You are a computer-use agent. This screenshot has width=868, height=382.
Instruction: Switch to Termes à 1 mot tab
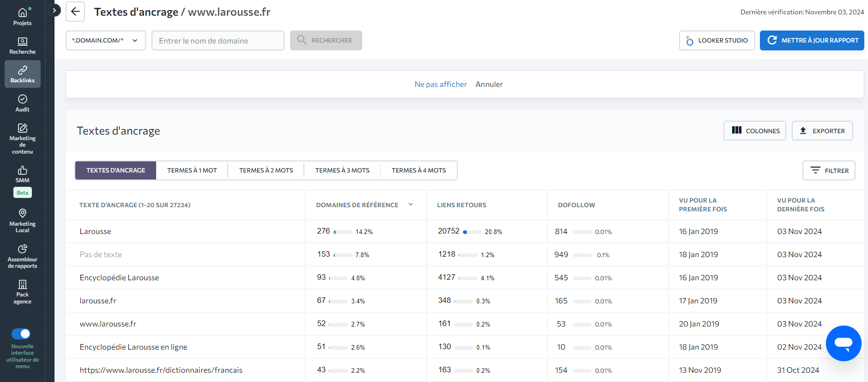point(192,170)
